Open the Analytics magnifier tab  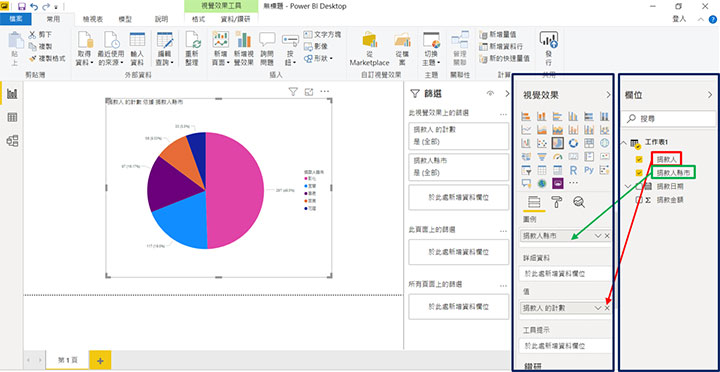coord(579,202)
